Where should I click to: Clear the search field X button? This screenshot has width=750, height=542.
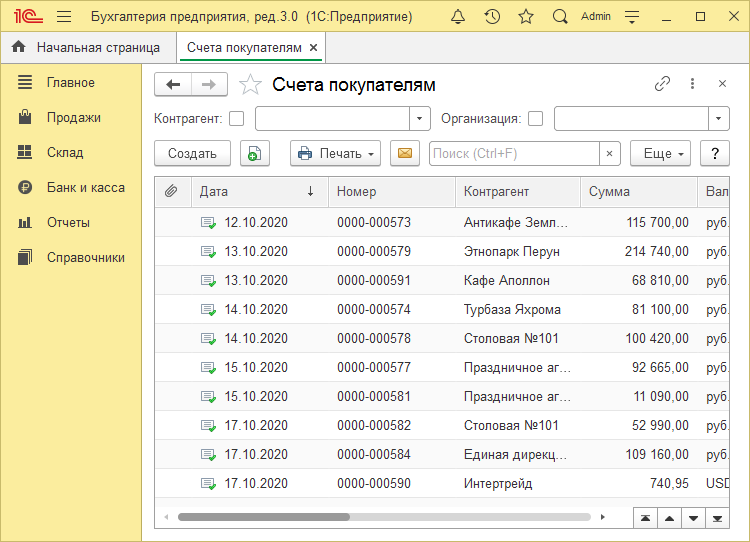coord(609,154)
